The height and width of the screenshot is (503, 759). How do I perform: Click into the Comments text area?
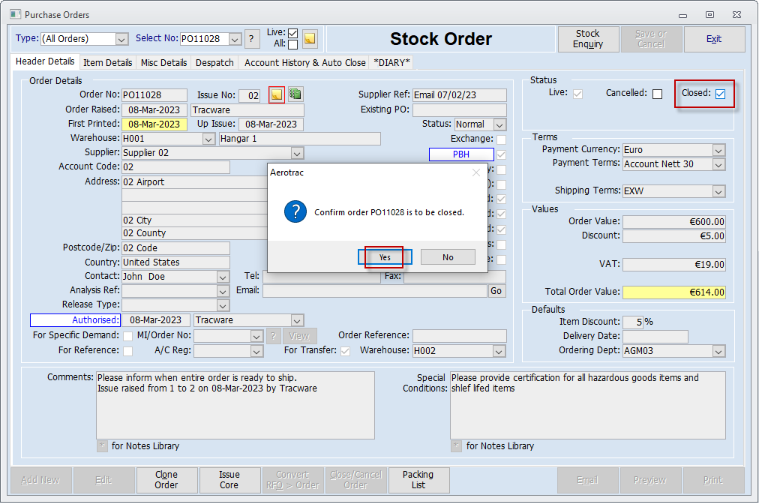(235, 405)
